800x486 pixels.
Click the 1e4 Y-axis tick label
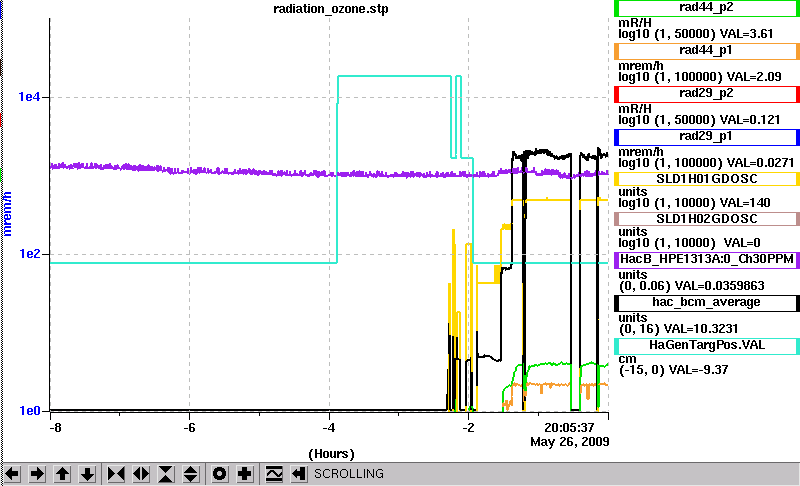click(29, 96)
